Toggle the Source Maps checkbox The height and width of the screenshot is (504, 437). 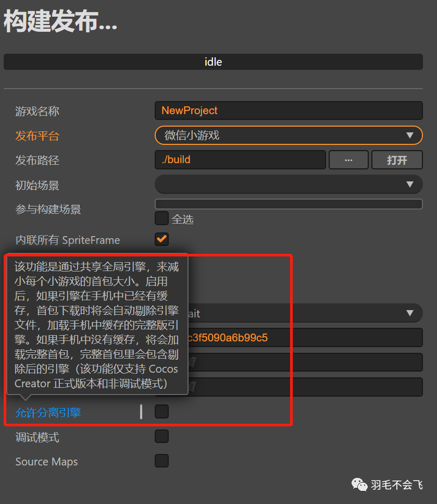pyautogui.click(x=161, y=461)
